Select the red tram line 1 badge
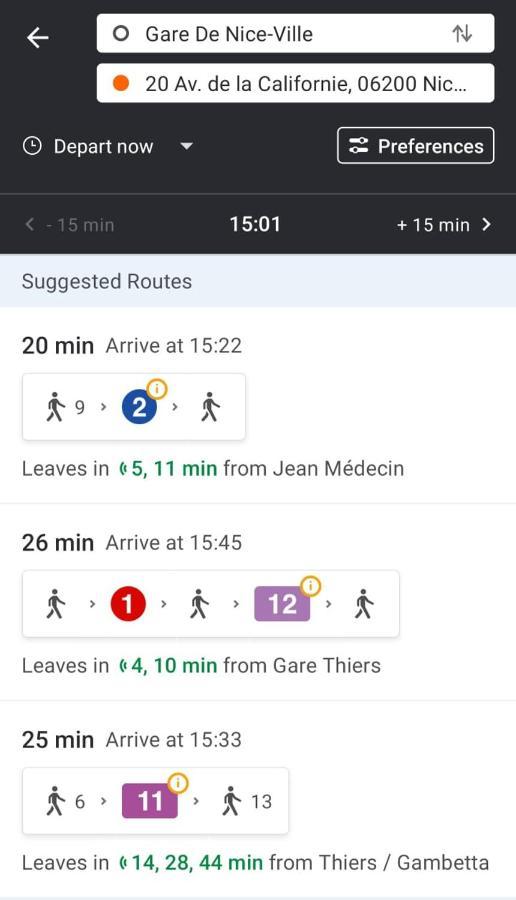 point(127,604)
